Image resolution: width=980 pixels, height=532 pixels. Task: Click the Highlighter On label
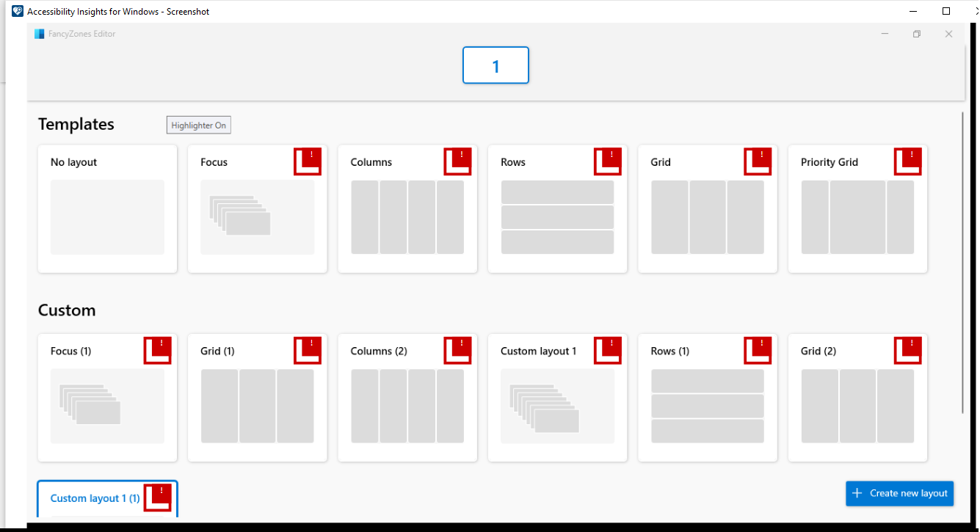[198, 125]
